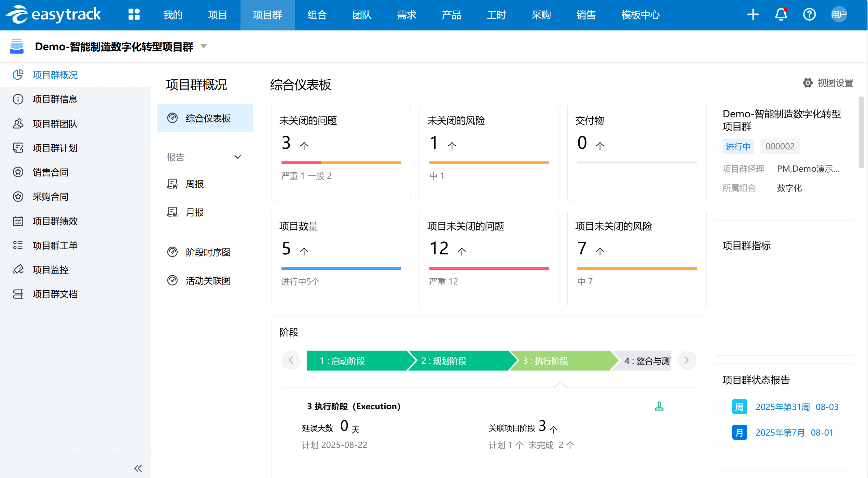
Task: Open the user avatar menu
Action: coord(839,15)
